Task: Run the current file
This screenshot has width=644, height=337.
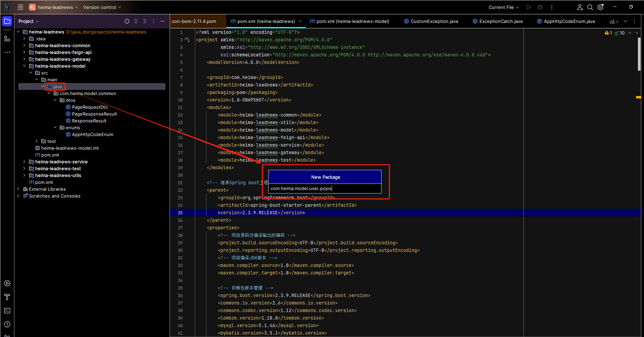Action: [x=529, y=7]
